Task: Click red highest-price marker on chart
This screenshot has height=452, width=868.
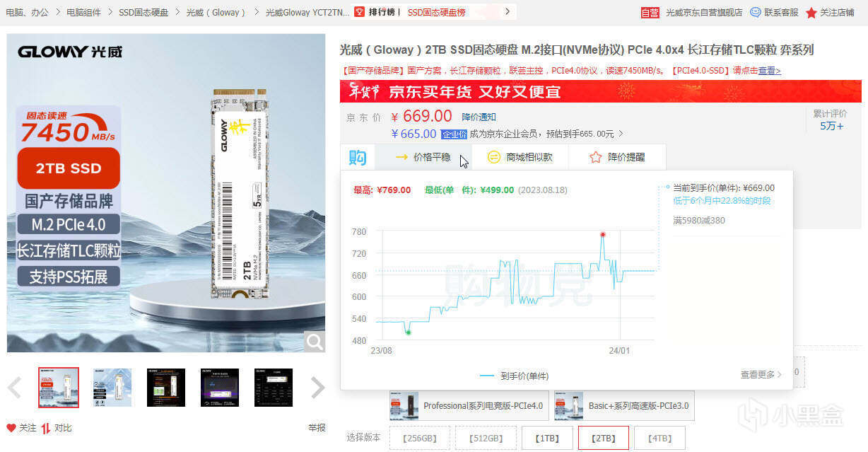Action: pyautogui.click(x=603, y=234)
